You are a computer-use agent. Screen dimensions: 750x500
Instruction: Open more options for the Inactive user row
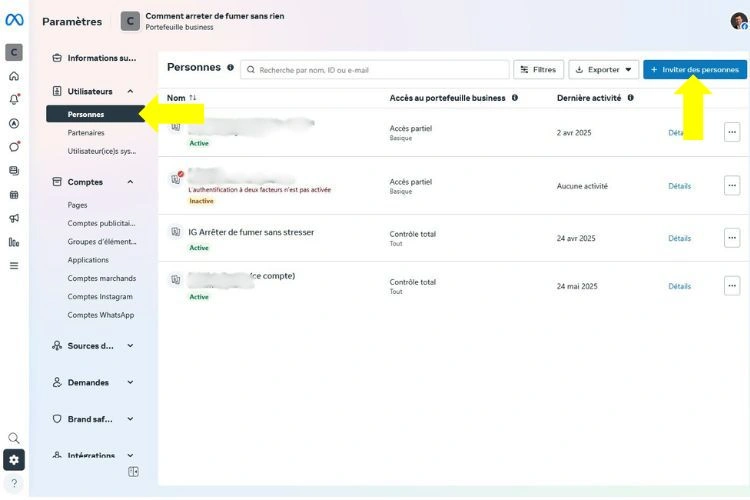(x=732, y=185)
